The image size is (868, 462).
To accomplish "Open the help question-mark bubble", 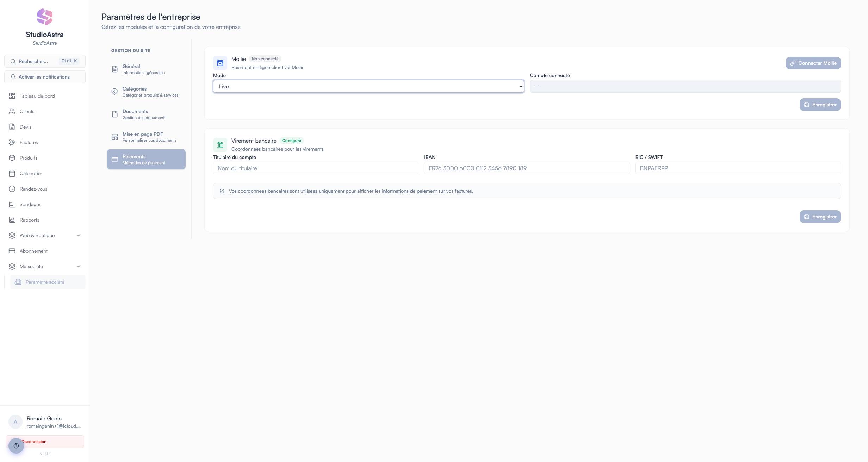I will tap(16, 445).
